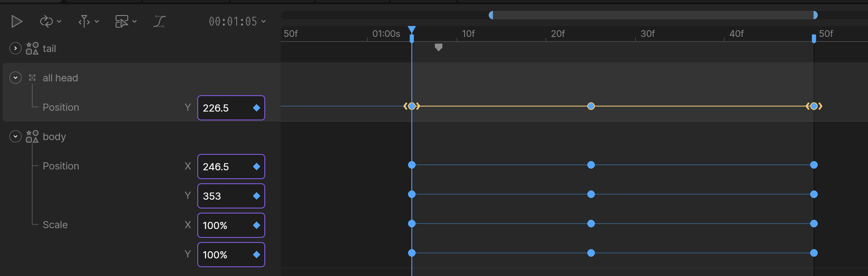868x276 pixels.
Task: Open the 00:01:05 timecode dropdown
Action: point(238,21)
